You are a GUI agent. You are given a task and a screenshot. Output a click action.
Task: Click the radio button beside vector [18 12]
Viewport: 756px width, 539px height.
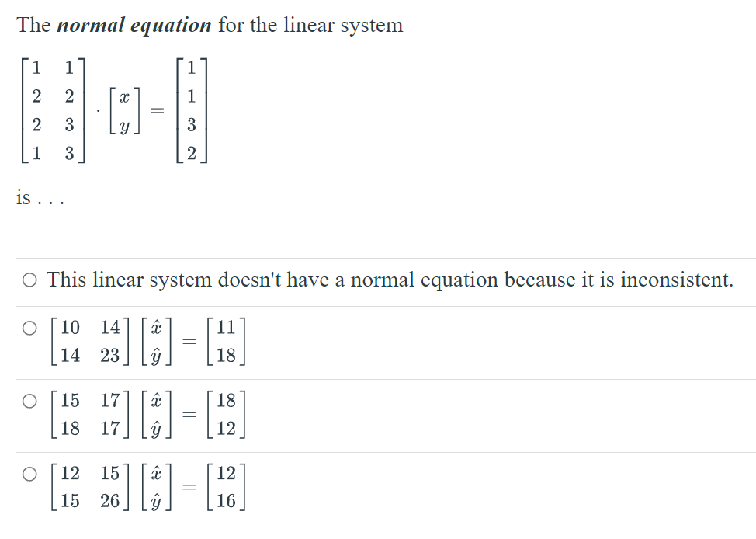click(x=29, y=401)
